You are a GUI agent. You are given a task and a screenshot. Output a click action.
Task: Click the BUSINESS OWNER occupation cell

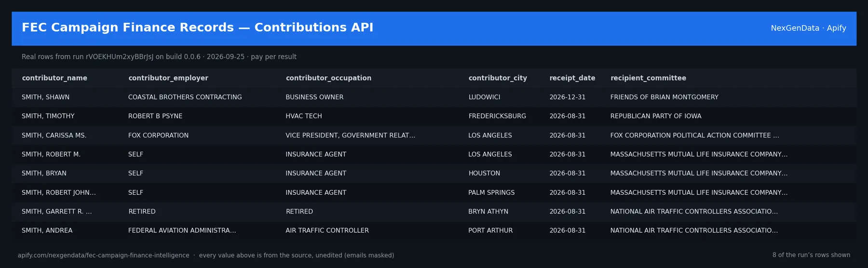point(314,97)
